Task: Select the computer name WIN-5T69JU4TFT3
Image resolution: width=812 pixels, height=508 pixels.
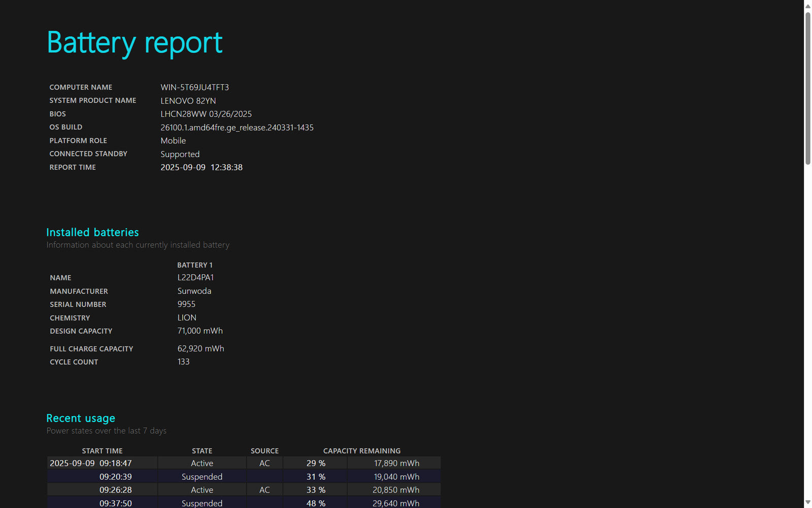Action: (194, 87)
